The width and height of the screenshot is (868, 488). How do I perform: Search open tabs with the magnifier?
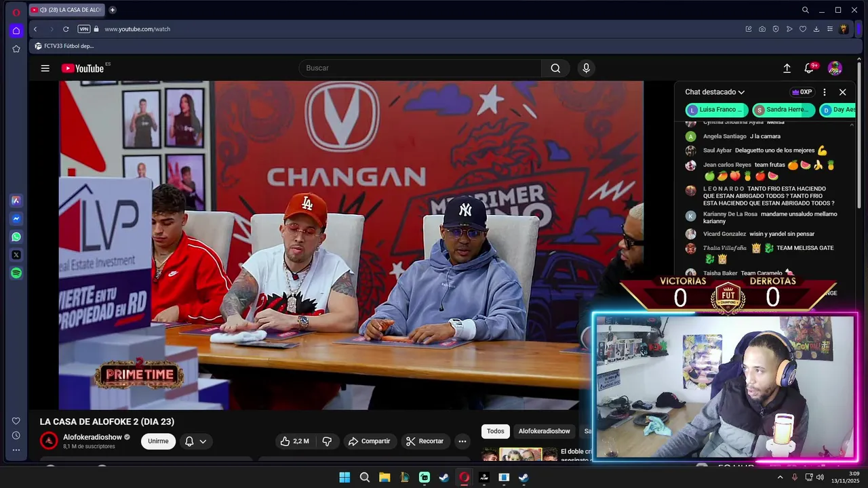tap(806, 10)
